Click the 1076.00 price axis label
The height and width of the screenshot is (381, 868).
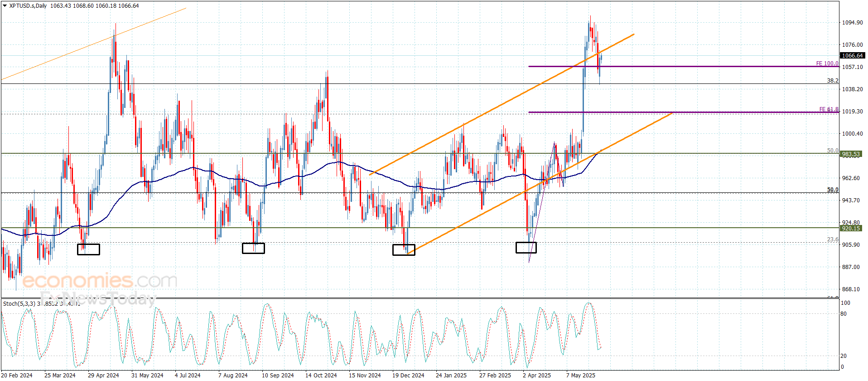pyautogui.click(x=852, y=45)
